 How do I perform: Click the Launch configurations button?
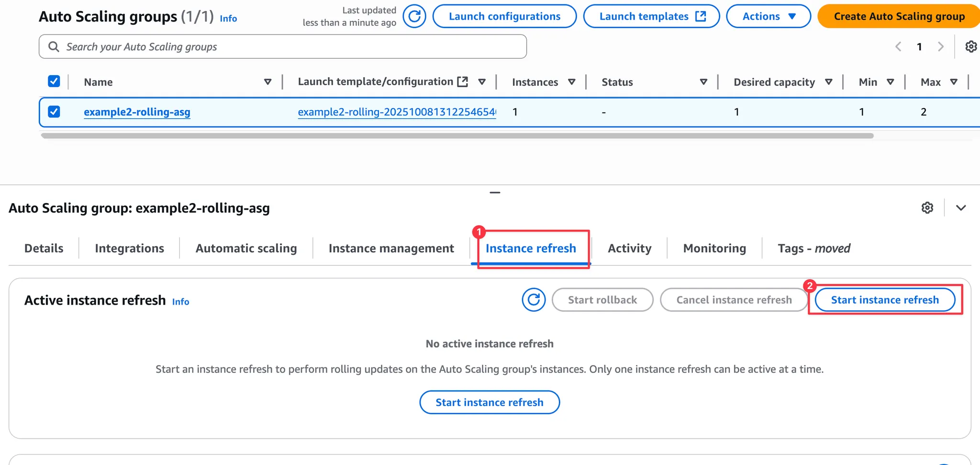504,16
